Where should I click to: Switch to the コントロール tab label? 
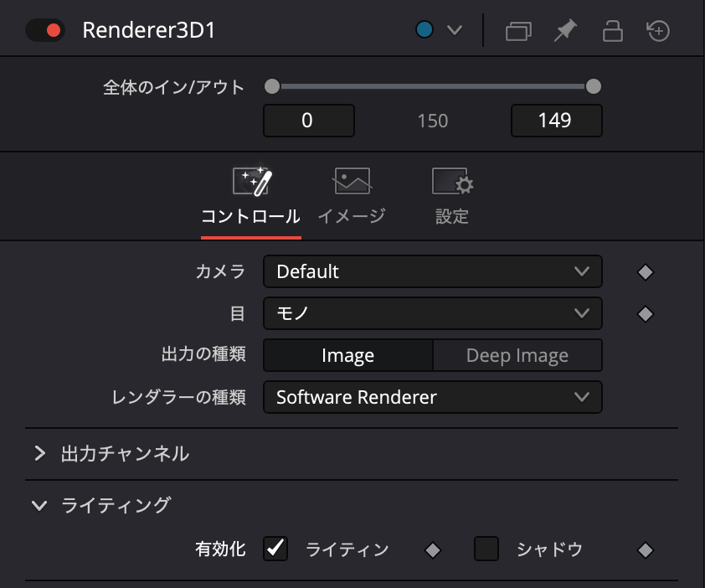coord(251,216)
